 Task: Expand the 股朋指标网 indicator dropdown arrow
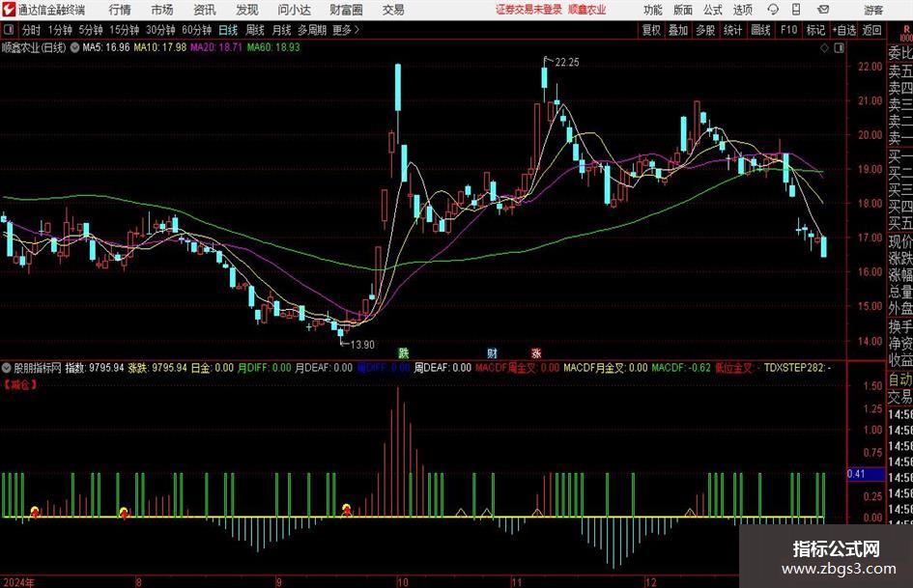(x=7, y=368)
